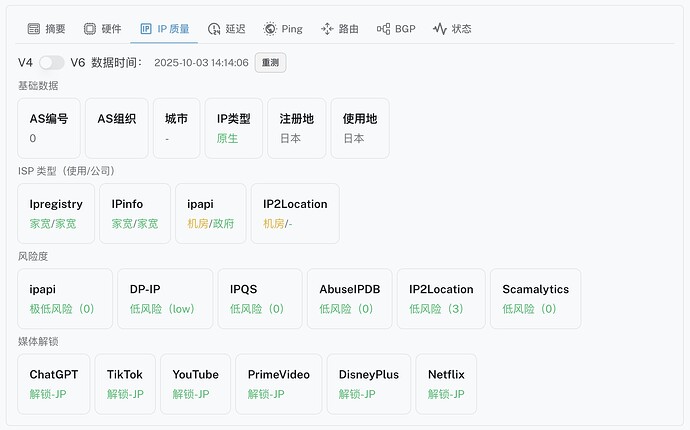Image resolution: width=690 pixels, height=430 pixels.
Task: Click the data time 2025-10-03 14:14:06
Action: 201,62
